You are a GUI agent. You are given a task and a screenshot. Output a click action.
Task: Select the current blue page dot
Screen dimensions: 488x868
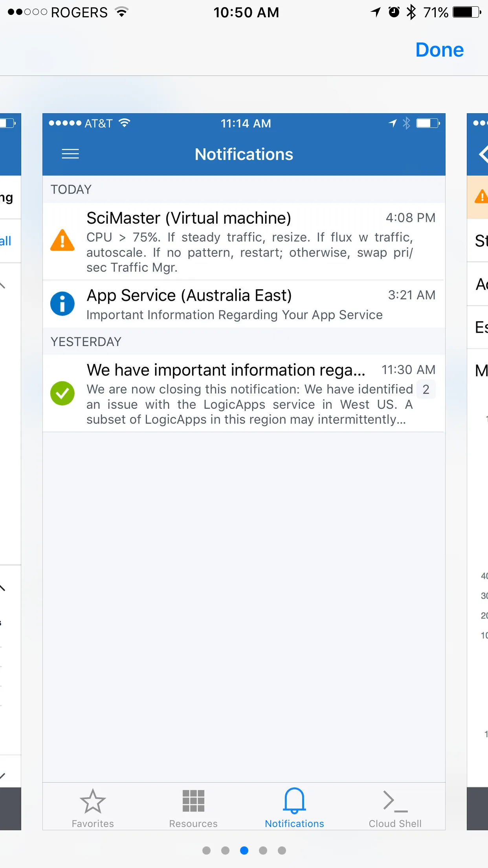[x=244, y=851]
